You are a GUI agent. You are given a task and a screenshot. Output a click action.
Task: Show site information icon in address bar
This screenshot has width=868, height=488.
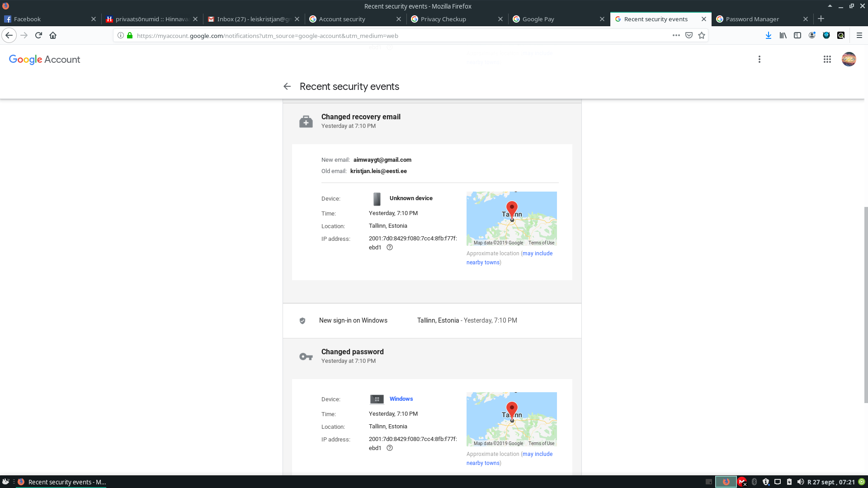[121, 35]
